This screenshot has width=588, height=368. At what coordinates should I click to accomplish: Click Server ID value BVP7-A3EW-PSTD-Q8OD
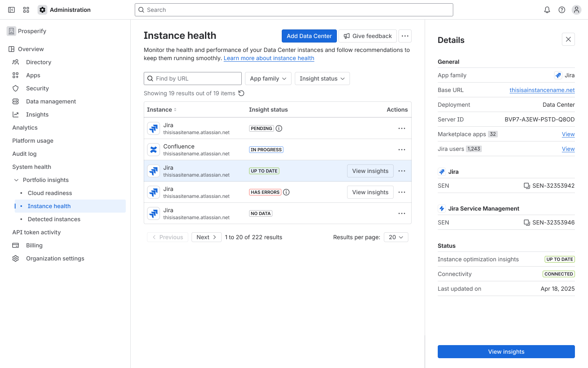(x=540, y=119)
